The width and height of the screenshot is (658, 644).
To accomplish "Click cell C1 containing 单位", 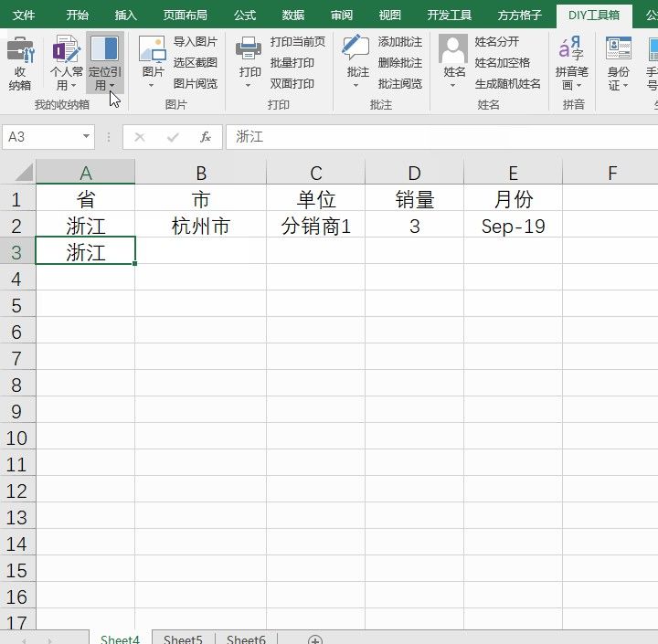I will click(x=315, y=199).
